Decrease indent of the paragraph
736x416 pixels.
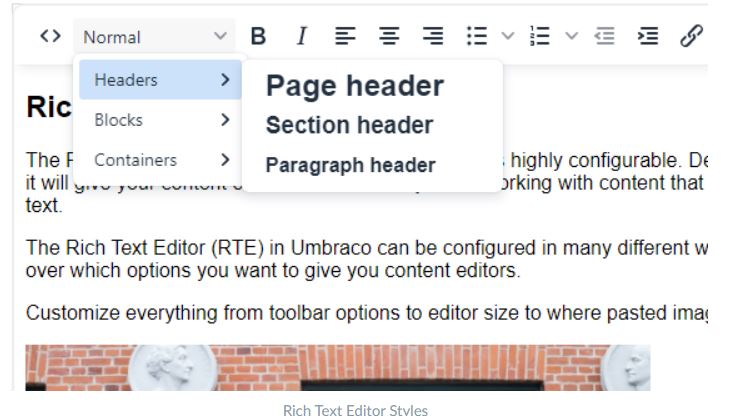(x=605, y=36)
